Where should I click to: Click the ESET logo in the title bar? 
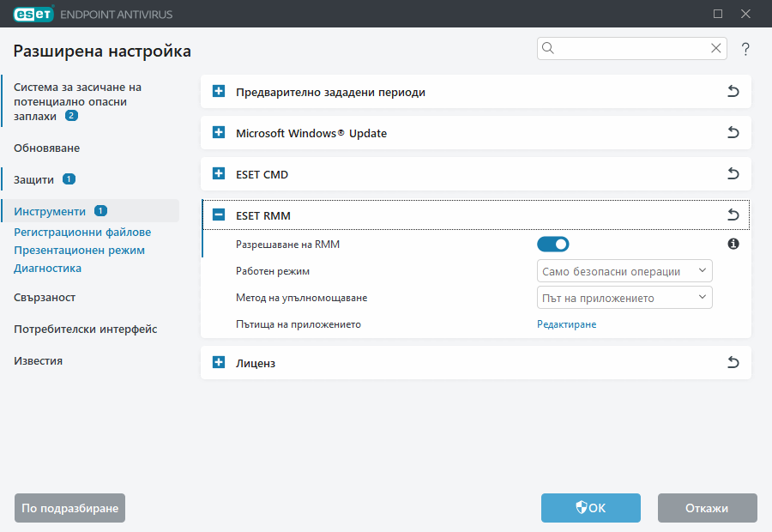[x=33, y=14]
